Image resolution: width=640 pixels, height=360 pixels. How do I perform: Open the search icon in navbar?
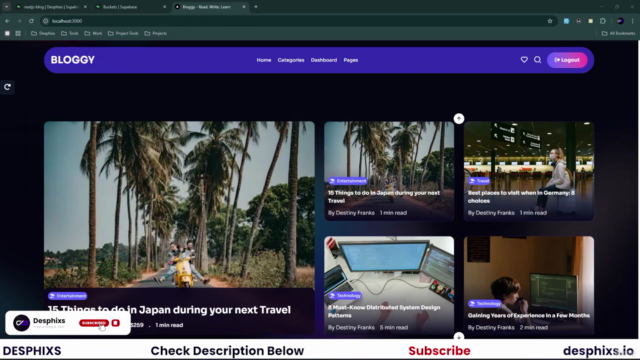(x=538, y=60)
